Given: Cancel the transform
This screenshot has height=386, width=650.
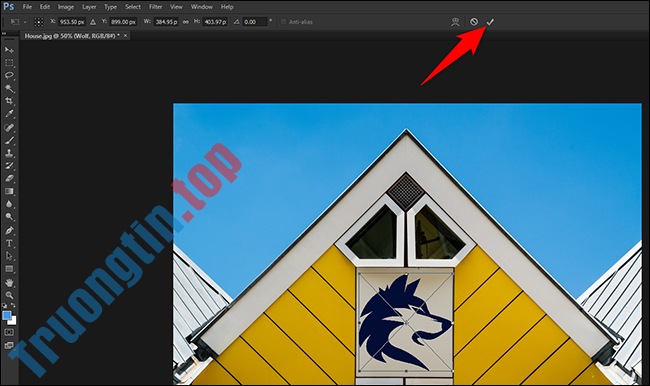Looking at the screenshot, I should [x=474, y=22].
